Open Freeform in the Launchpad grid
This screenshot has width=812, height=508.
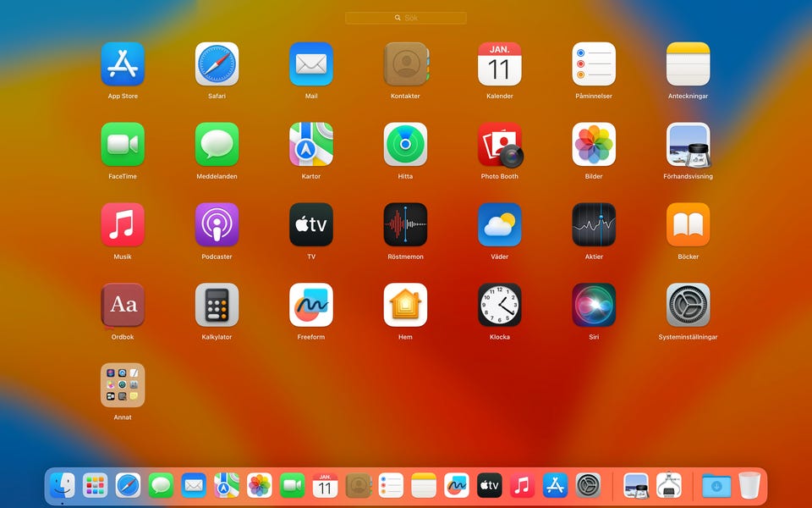(311, 305)
